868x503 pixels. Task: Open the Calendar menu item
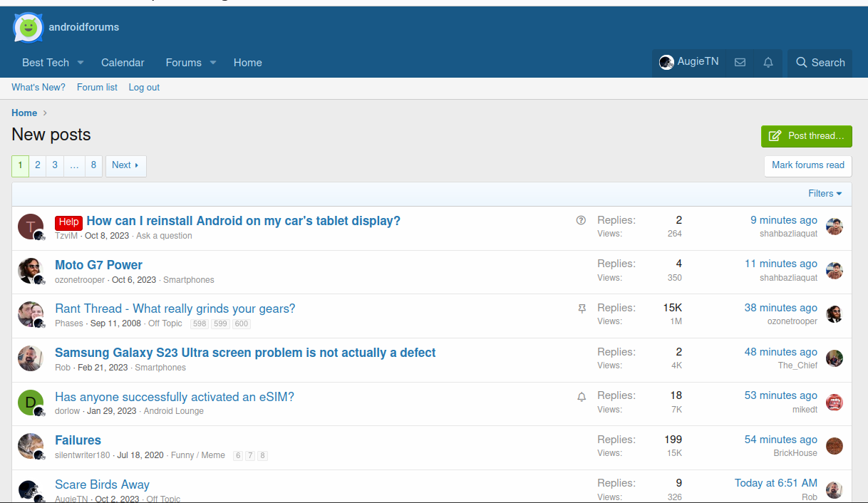[x=123, y=63]
